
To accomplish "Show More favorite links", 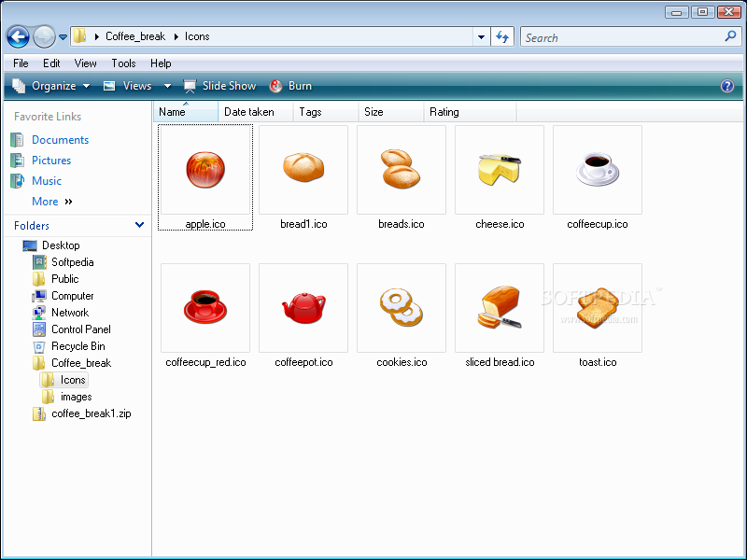I will [x=52, y=202].
